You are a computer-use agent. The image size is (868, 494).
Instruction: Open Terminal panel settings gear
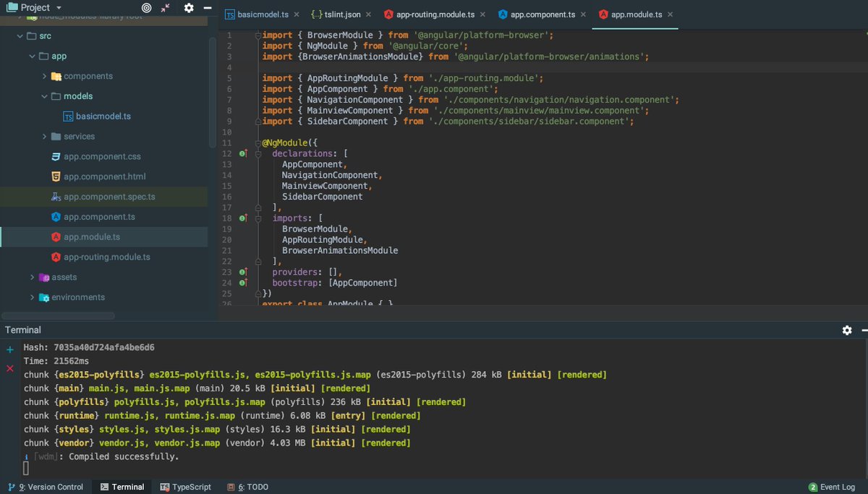click(847, 330)
